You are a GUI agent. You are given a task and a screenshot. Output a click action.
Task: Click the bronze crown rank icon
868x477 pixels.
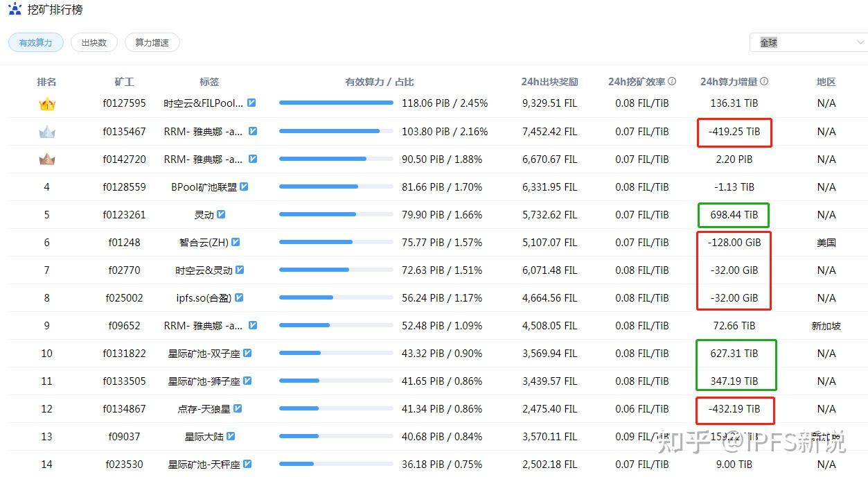[x=46, y=159]
